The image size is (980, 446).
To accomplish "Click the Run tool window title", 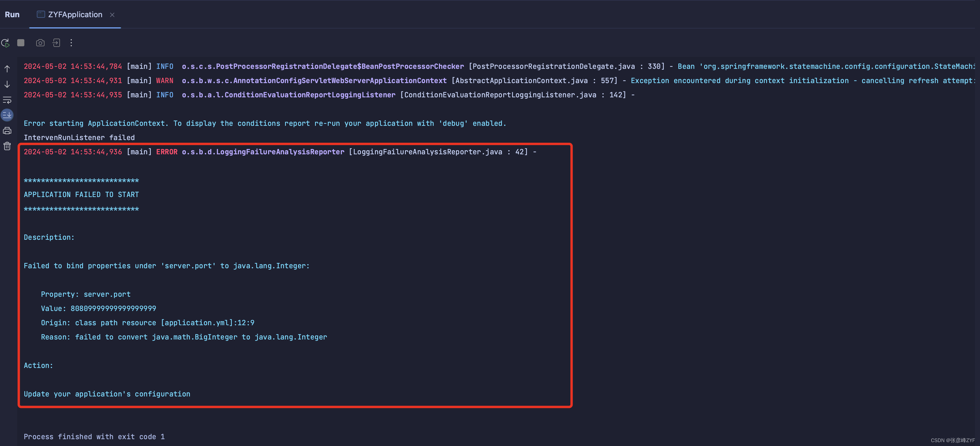I will click(12, 15).
